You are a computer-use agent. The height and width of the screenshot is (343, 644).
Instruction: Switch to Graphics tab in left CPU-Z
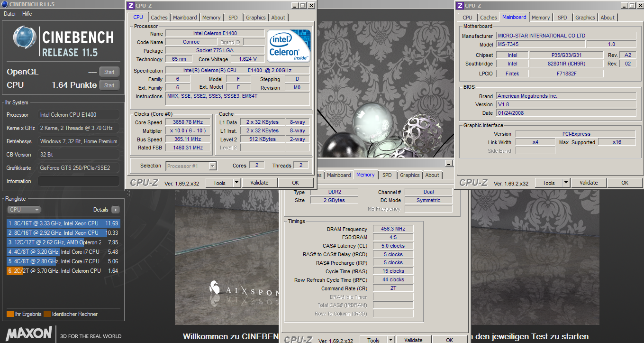[256, 18]
